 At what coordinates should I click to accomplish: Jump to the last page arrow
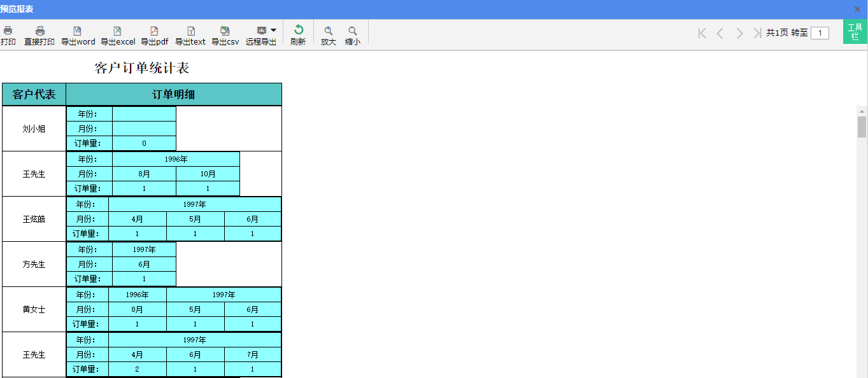757,33
